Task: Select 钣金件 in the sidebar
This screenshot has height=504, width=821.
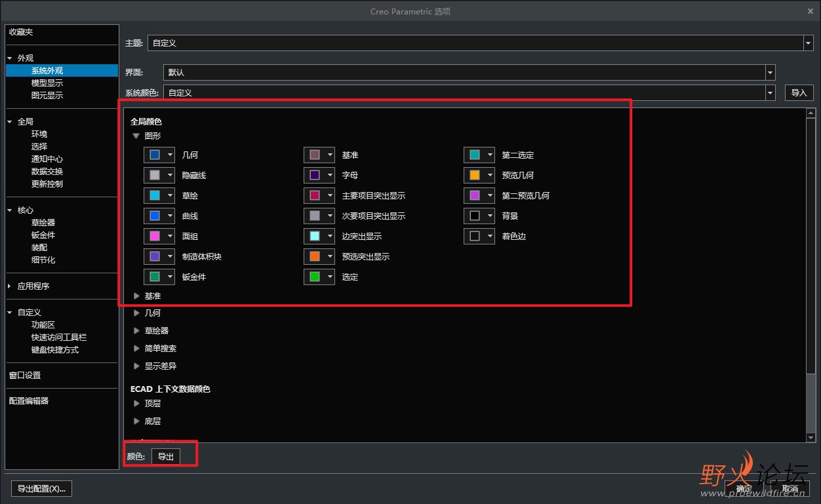Action: pos(43,235)
